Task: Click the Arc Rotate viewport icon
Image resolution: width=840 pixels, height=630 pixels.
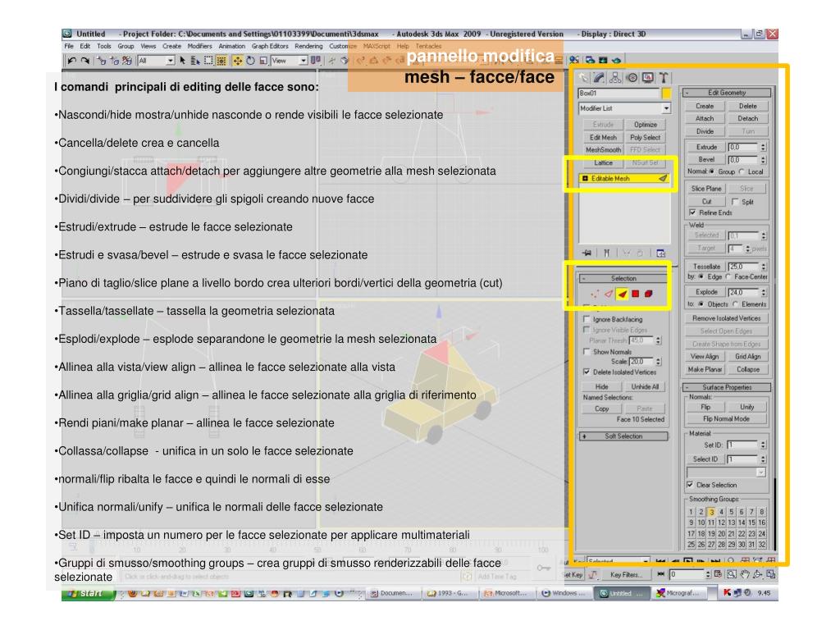Action: click(757, 574)
